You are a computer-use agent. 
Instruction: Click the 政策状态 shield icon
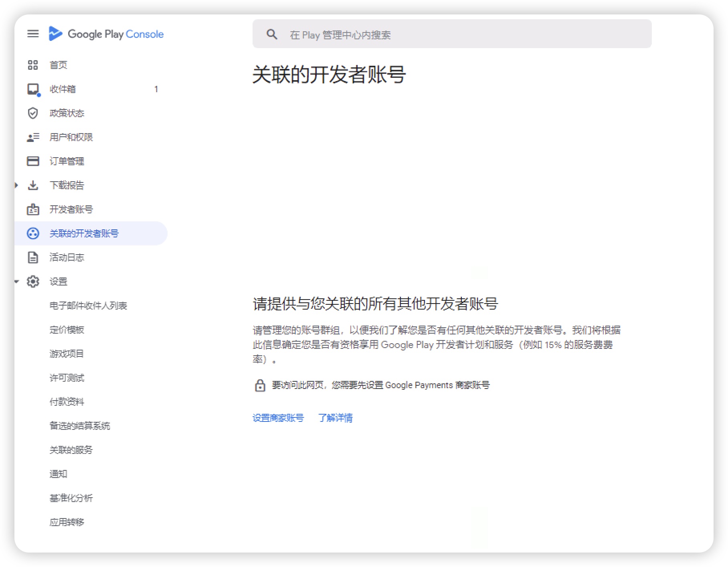click(x=33, y=113)
